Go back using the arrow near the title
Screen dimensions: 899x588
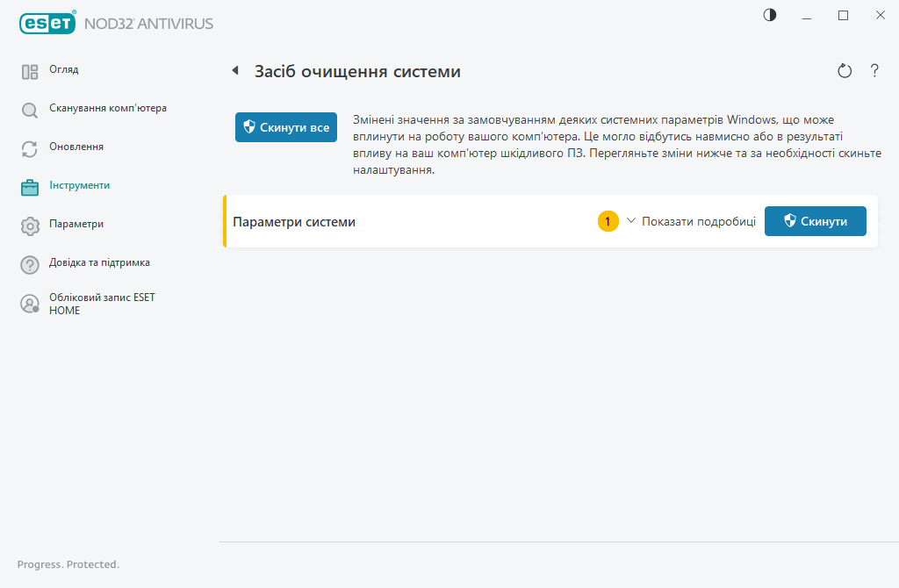click(x=234, y=71)
